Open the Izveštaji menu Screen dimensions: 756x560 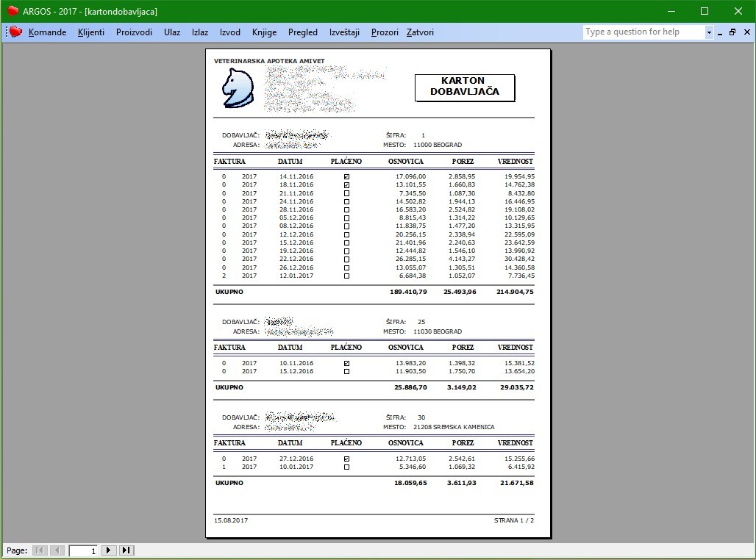click(344, 32)
